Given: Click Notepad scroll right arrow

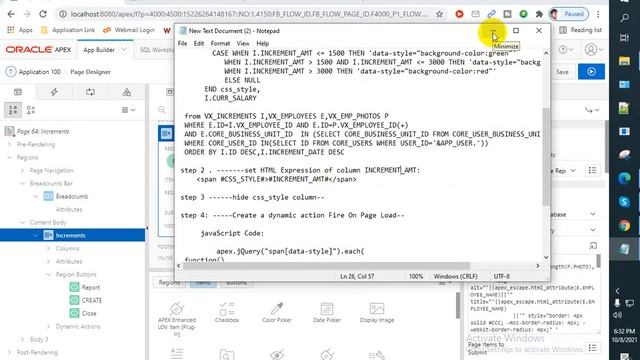Looking at the screenshot, I should (538, 266).
